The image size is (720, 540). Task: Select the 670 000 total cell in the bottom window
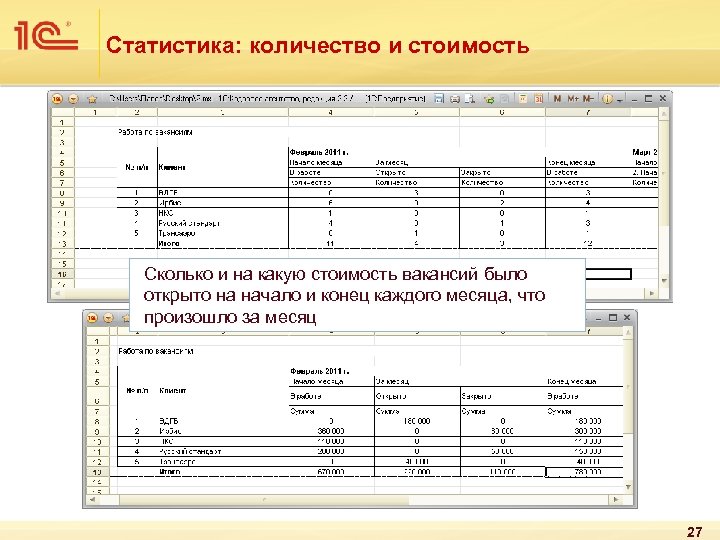tap(331, 472)
